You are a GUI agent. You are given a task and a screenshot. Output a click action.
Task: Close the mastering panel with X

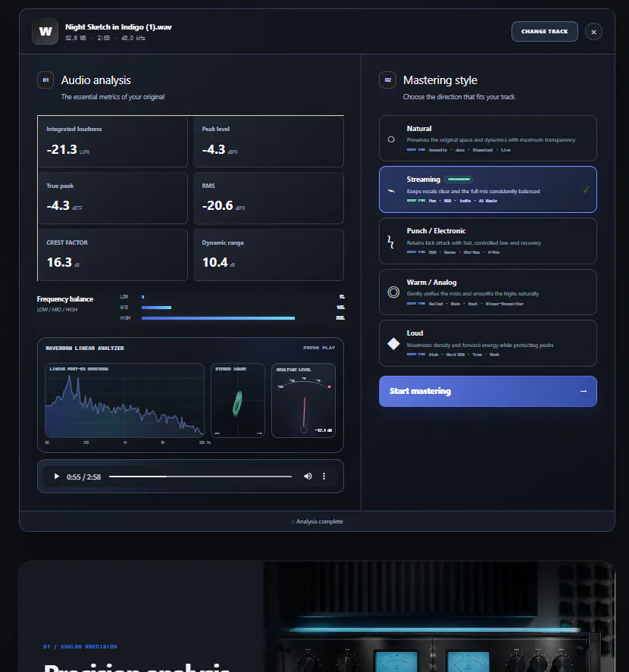coord(593,32)
